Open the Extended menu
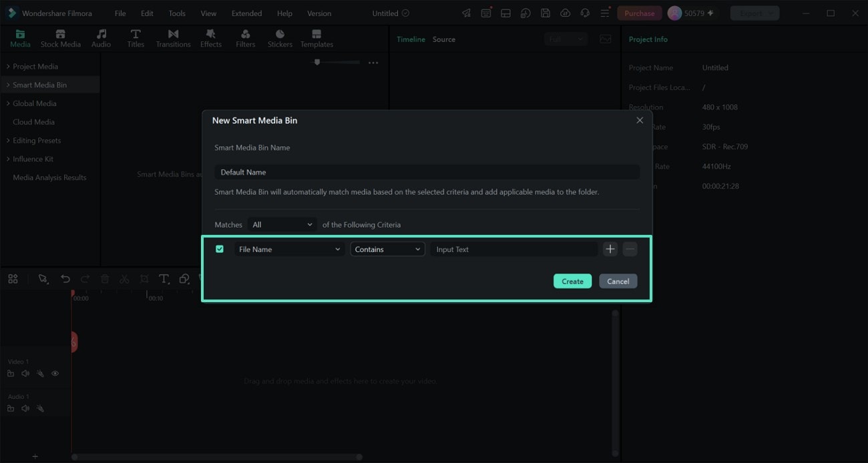The width and height of the screenshot is (868, 463). [x=246, y=13]
